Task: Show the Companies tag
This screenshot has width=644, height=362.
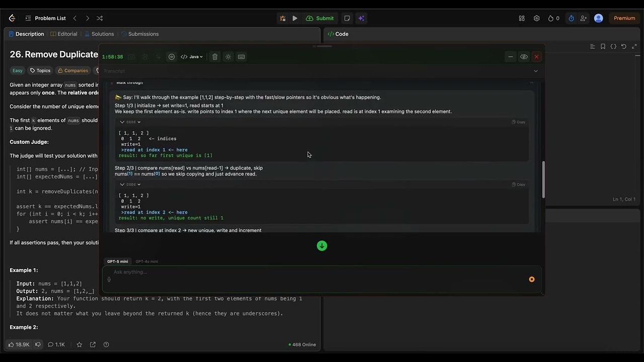Action: coord(73,70)
